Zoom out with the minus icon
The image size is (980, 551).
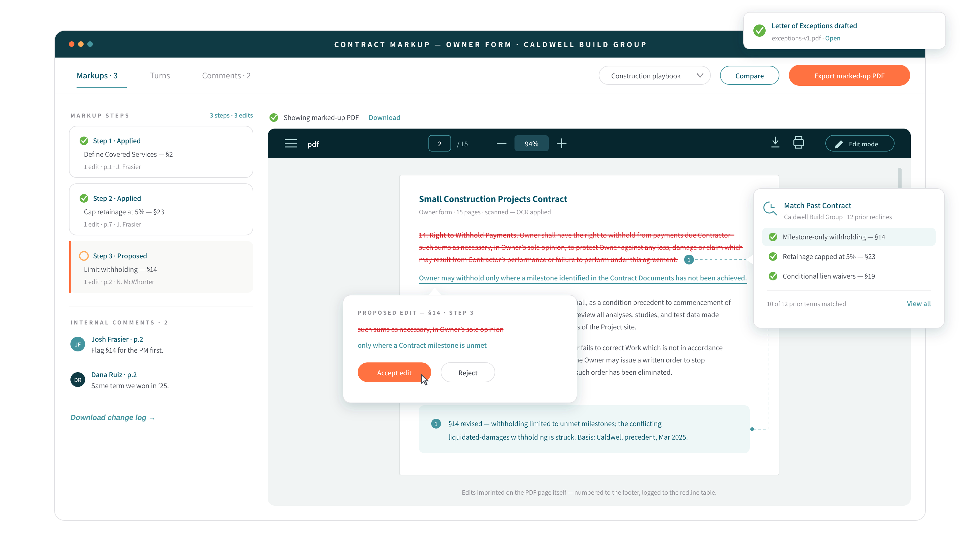click(501, 143)
